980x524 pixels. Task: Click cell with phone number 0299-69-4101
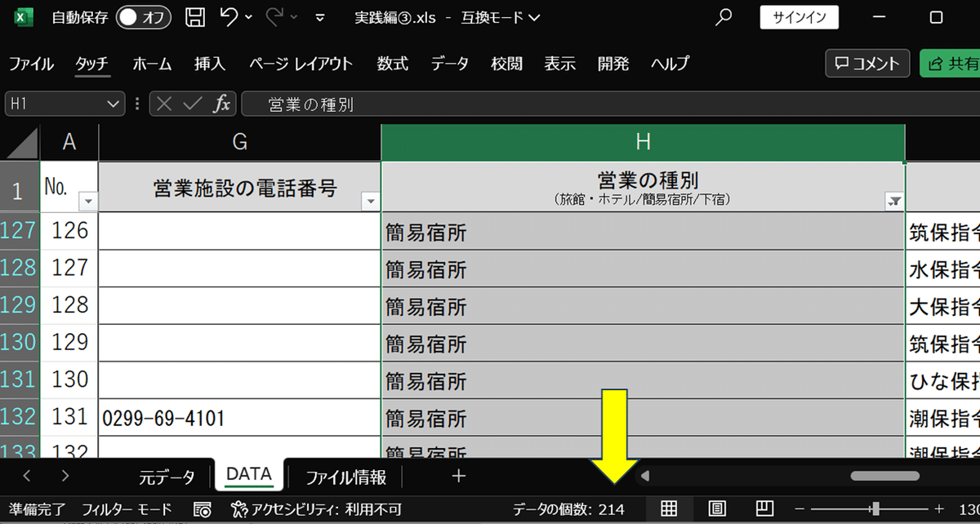(x=239, y=418)
